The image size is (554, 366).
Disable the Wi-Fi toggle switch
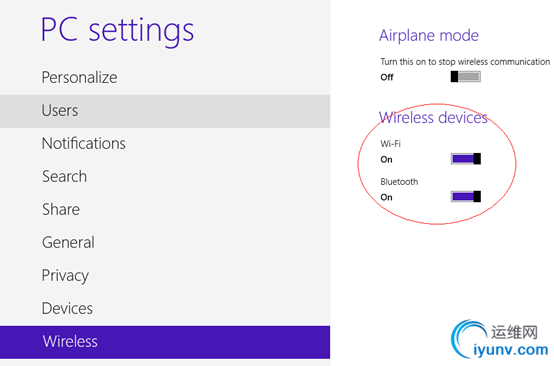(x=465, y=159)
